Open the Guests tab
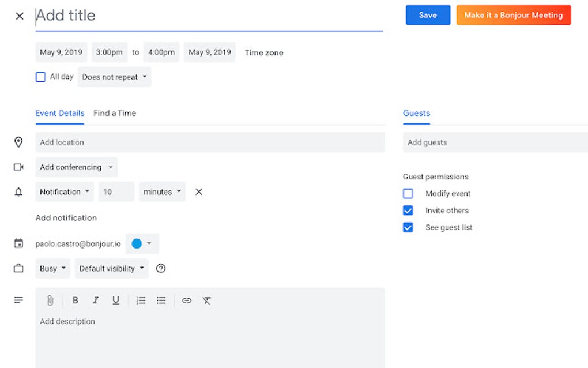The height and width of the screenshot is (368, 588). click(416, 113)
